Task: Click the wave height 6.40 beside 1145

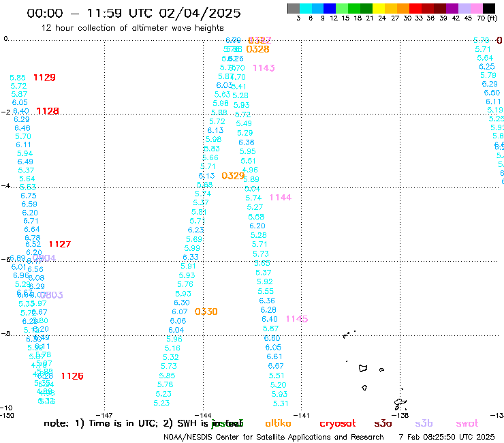Action: coord(269,319)
